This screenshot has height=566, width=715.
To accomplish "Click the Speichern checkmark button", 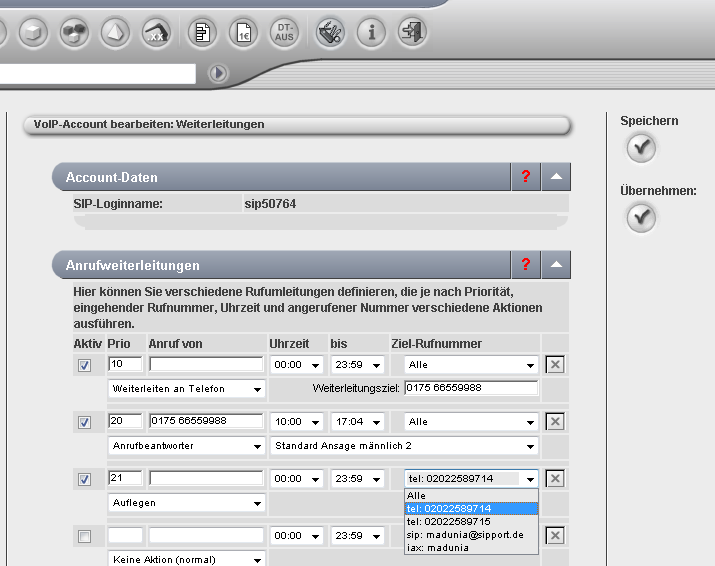I will (x=641, y=148).
